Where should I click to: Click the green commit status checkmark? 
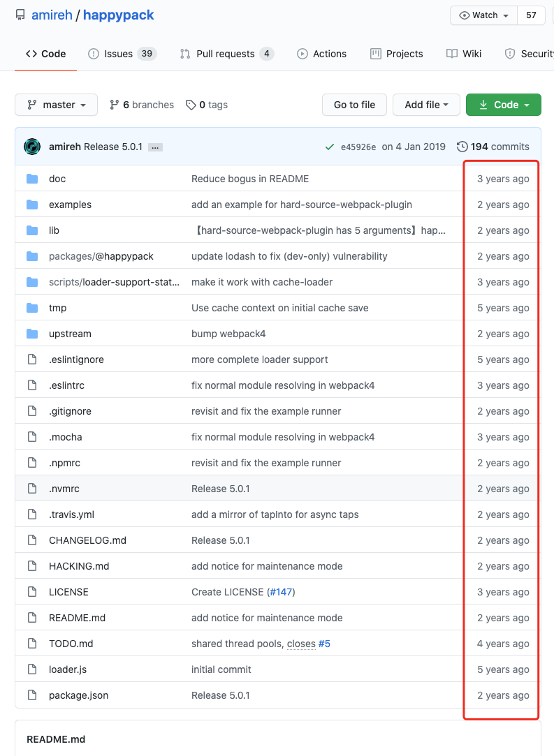(330, 147)
